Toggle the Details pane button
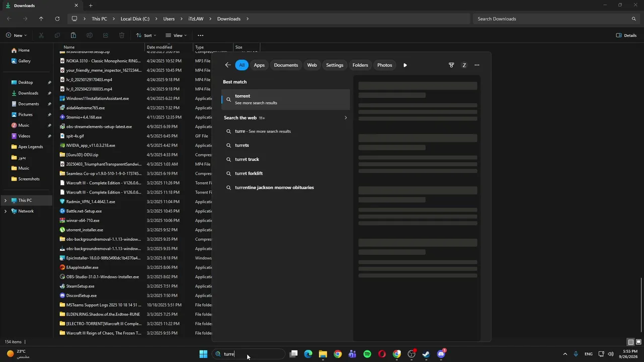The image size is (644, 362). click(x=626, y=35)
